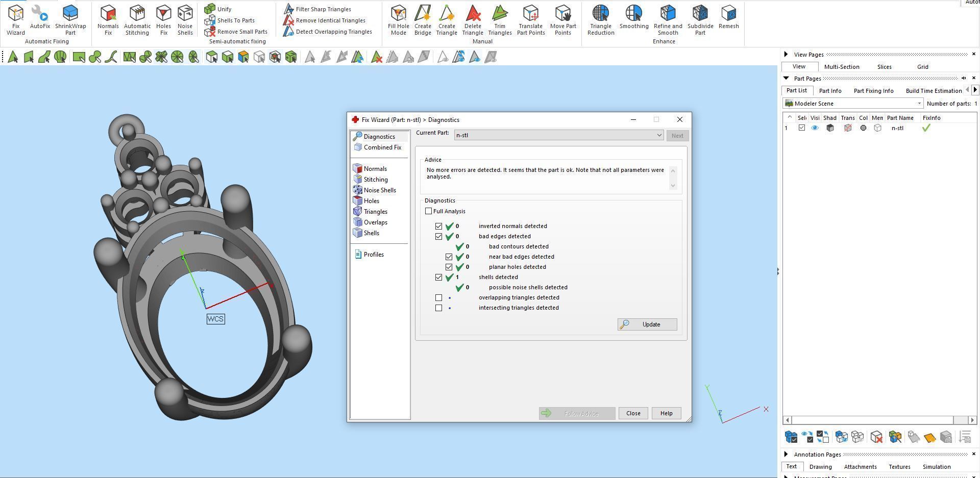Activate Move Part Points
The height and width of the screenshot is (478, 980).
coord(563,20)
